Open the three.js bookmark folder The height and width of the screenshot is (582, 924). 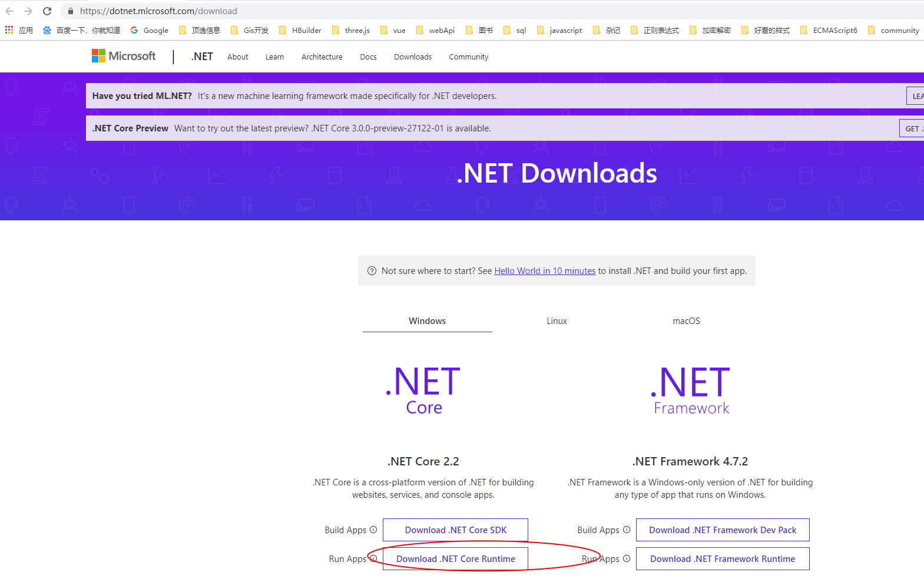351,30
